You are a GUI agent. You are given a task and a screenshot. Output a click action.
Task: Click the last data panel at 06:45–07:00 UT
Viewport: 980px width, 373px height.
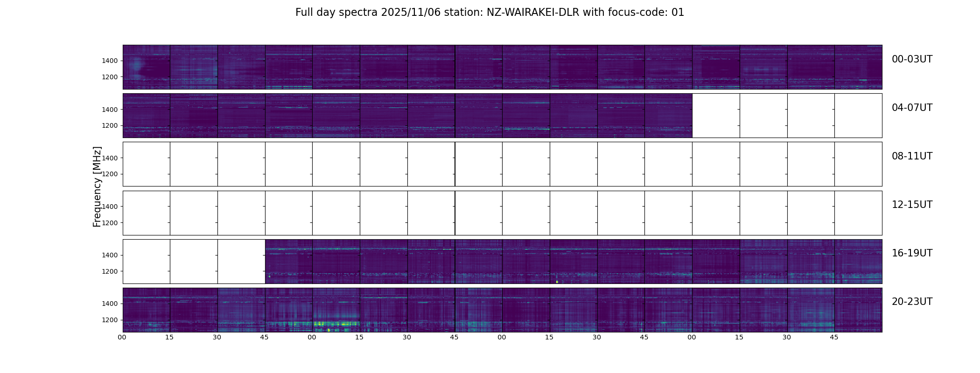[668, 116]
